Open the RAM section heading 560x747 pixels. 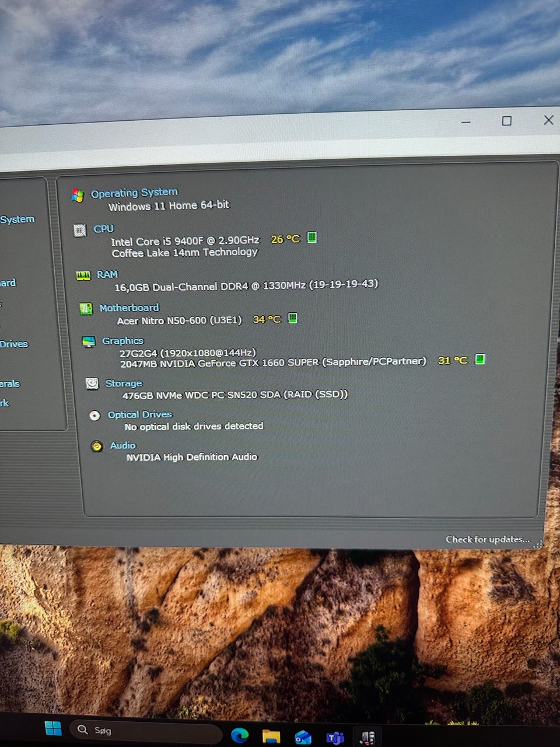point(107,274)
